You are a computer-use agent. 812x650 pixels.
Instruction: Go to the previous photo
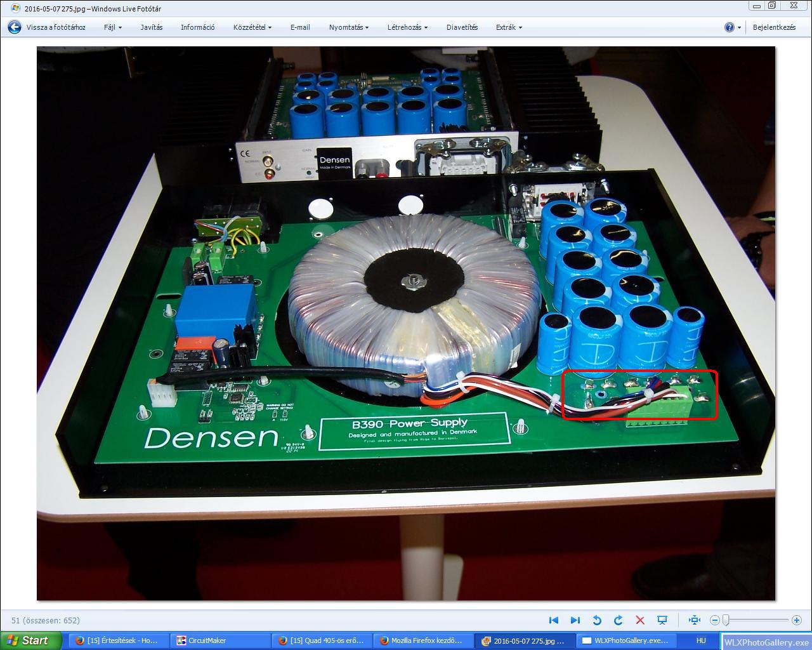(x=554, y=620)
